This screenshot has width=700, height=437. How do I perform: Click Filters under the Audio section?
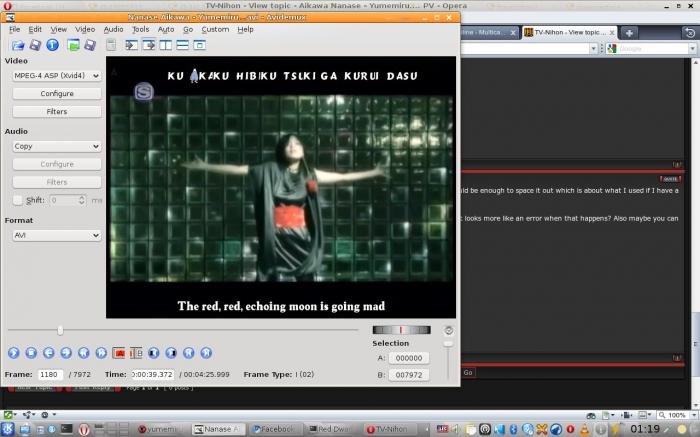tap(57, 182)
